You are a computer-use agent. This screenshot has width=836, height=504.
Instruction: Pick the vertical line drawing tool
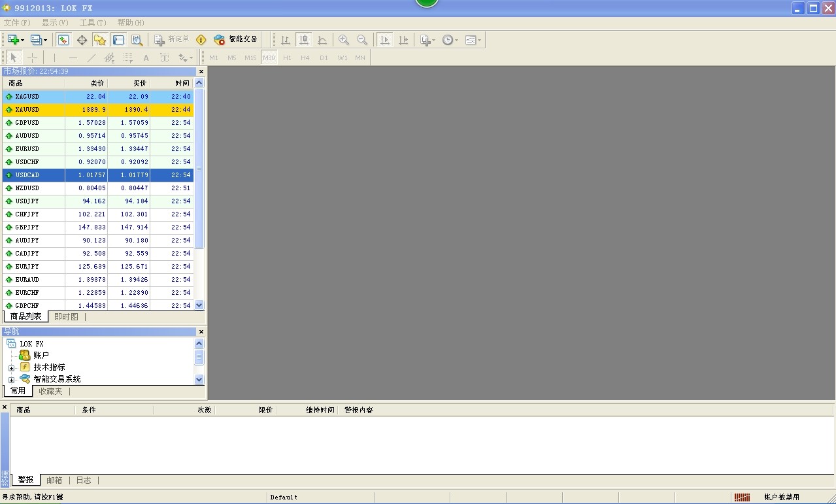click(55, 58)
